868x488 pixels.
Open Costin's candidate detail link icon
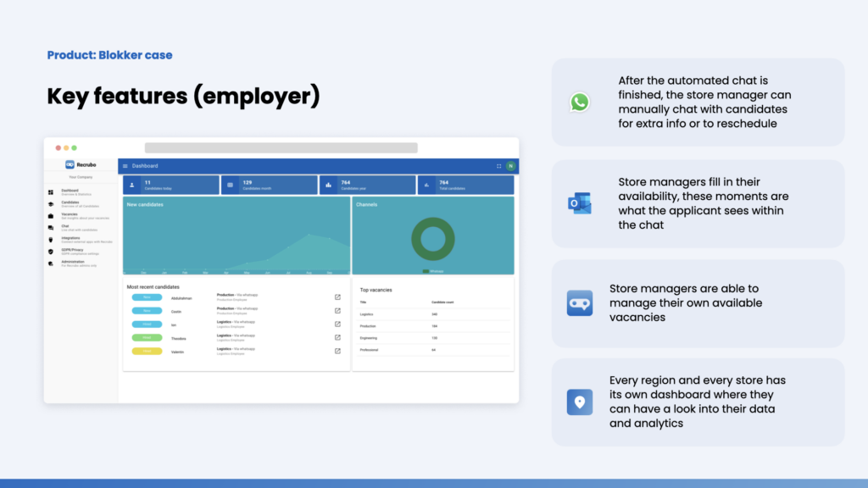click(337, 311)
